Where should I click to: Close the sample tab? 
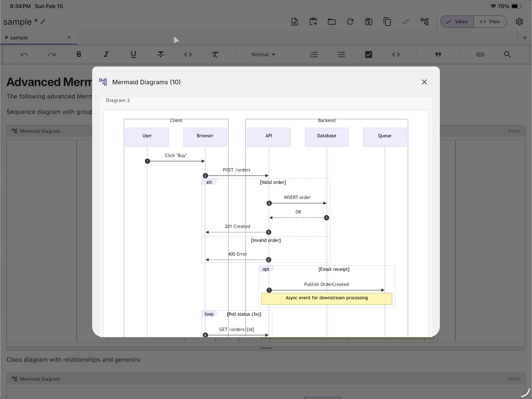coord(69,37)
